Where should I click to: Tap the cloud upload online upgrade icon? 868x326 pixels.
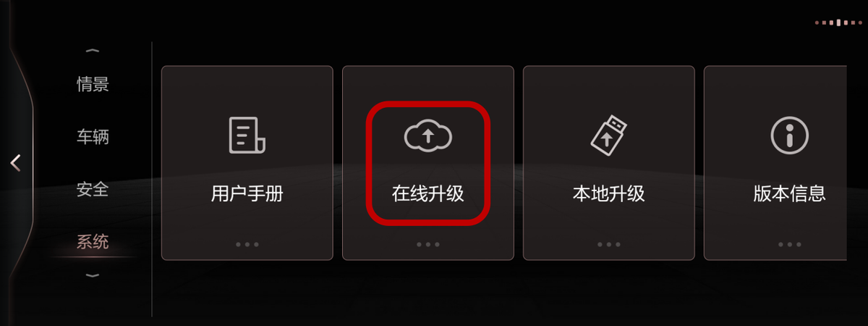pyautogui.click(x=427, y=135)
